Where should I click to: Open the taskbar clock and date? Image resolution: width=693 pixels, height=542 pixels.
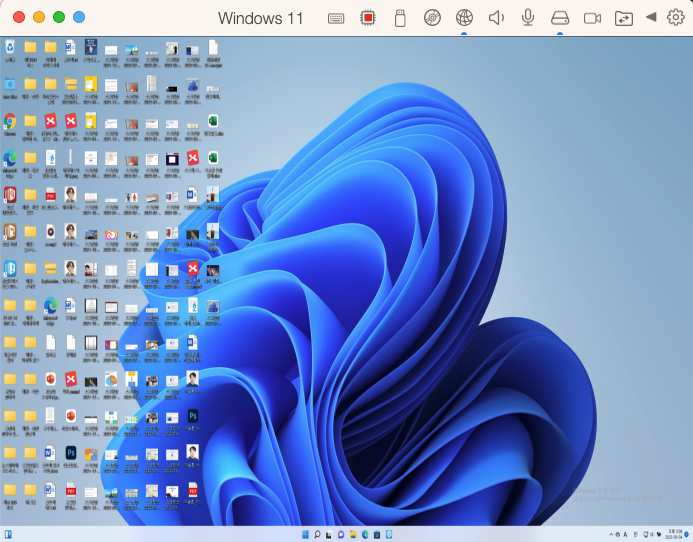[x=674, y=534]
